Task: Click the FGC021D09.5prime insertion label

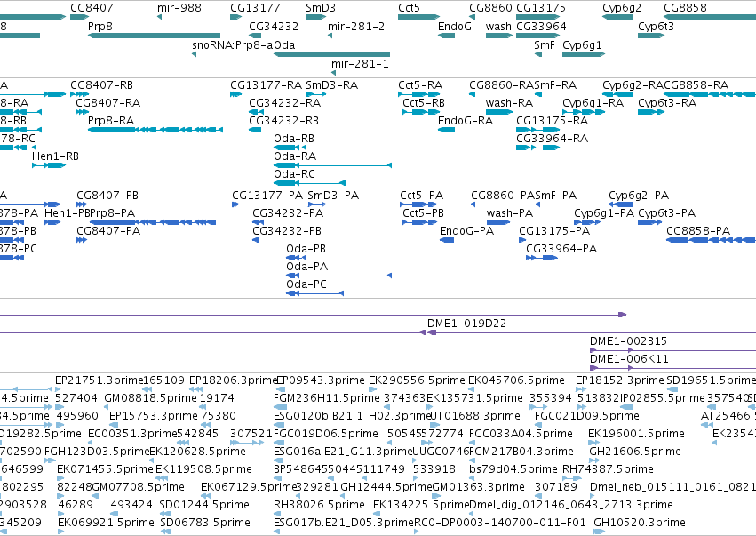Action: (x=587, y=416)
